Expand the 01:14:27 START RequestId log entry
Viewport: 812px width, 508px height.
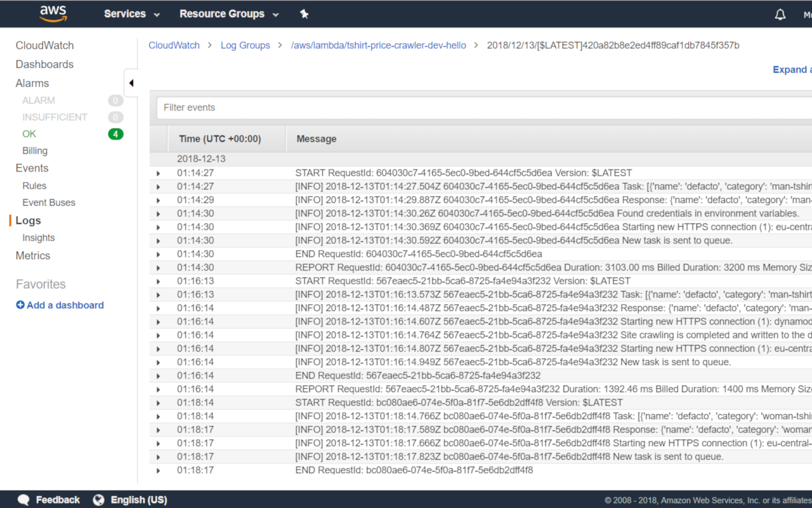point(158,172)
